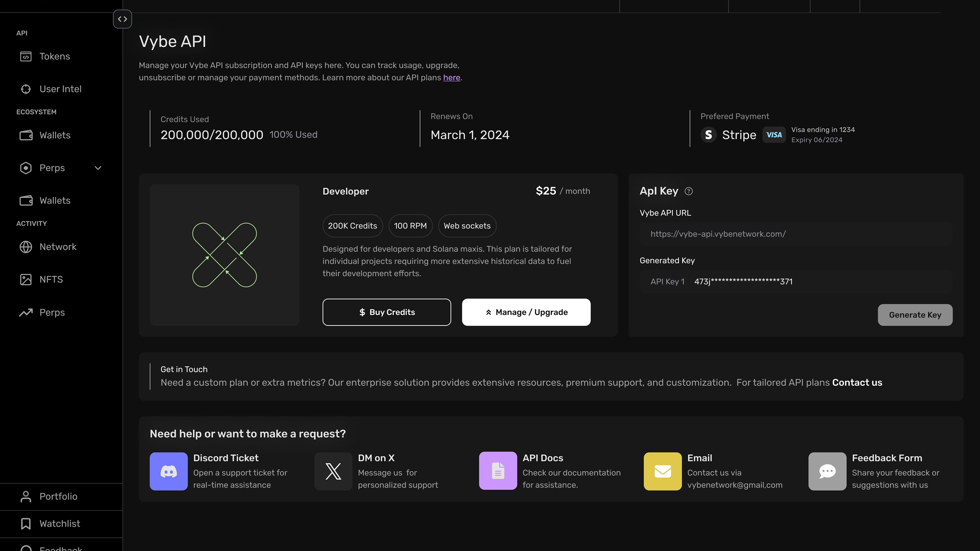Click the Network globe icon
Viewport: 980px width, 551px height.
coord(26,247)
